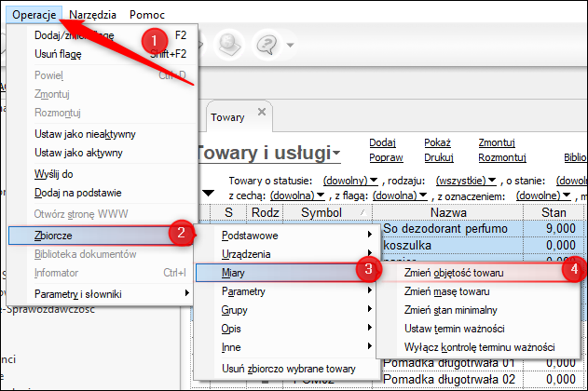Open the Pomoc menu

tap(147, 15)
